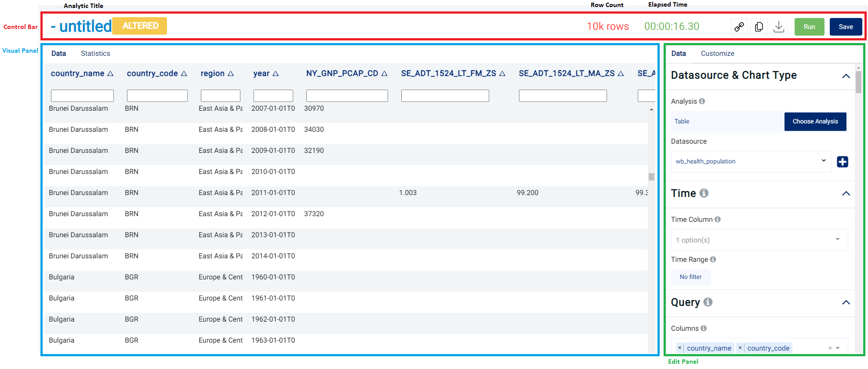Screen dimensions: 868x369
Task: Click year filter input
Action: [x=273, y=96]
